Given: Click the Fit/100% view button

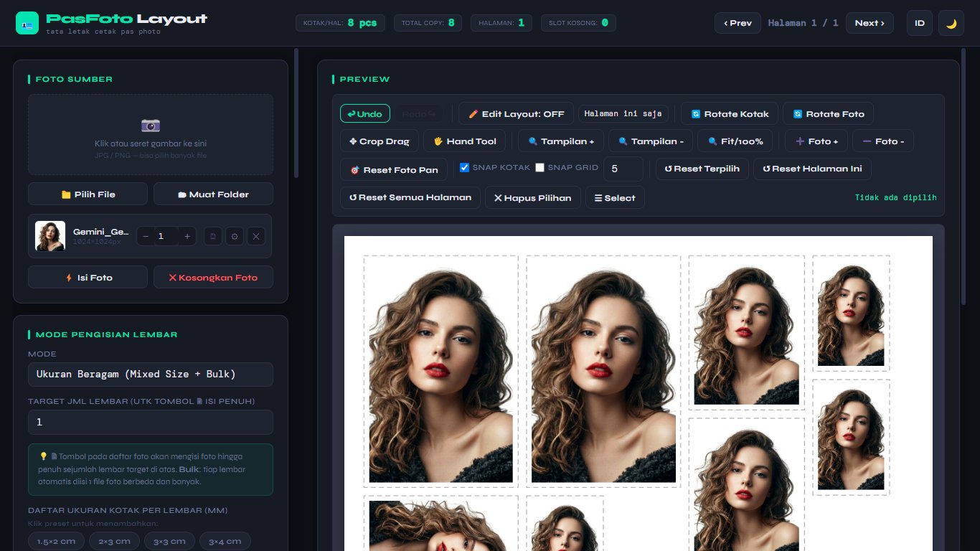Looking at the screenshot, I should [x=735, y=141].
